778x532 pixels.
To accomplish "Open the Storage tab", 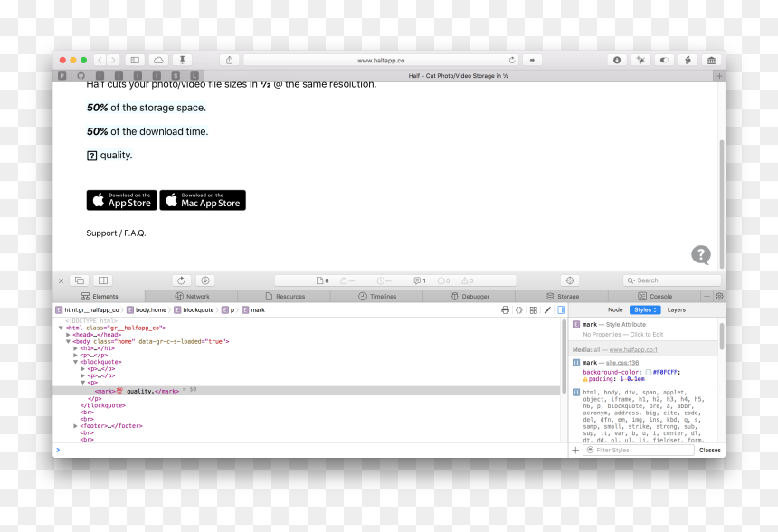I will point(563,296).
